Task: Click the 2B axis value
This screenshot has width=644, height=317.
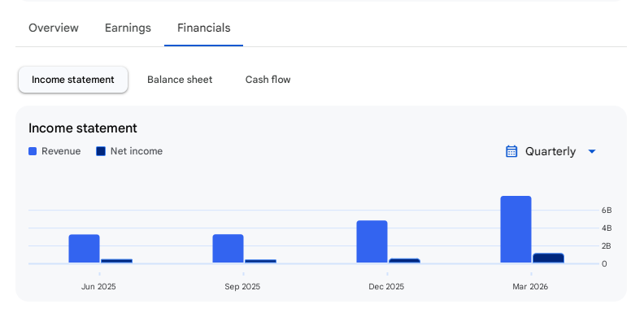Action: 607,246
